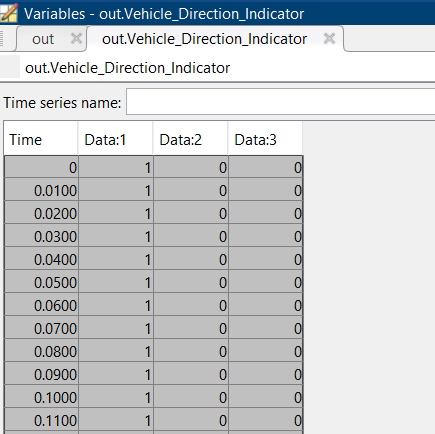Select the out.Vehicle_Direction_Indicator tab
Viewport: 435px width, 434px height.
[204, 39]
